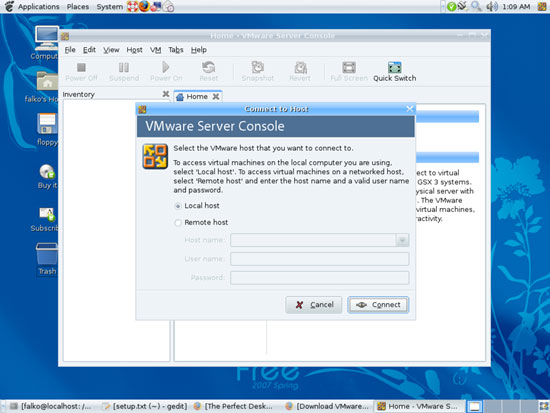Click the Quick Switch toolbar icon
The height and width of the screenshot is (413, 550).
point(395,67)
